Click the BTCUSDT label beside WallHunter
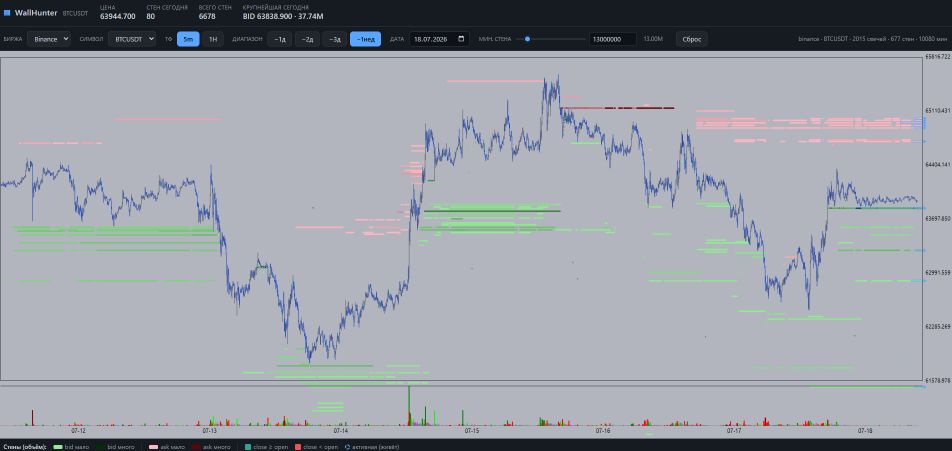 pyautogui.click(x=75, y=13)
